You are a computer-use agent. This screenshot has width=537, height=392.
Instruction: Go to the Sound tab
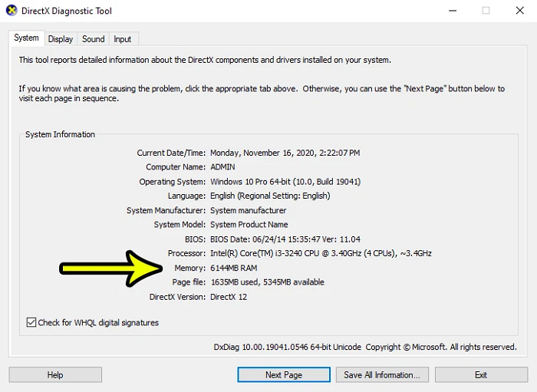click(x=94, y=39)
